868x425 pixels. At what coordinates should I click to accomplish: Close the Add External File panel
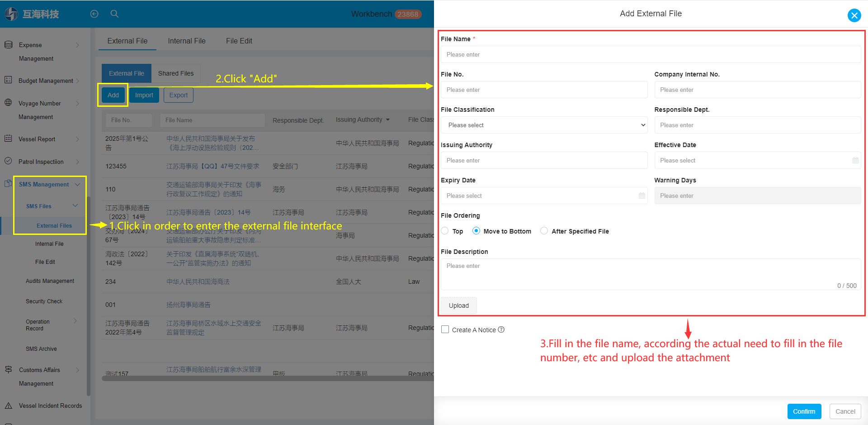click(x=854, y=16)
